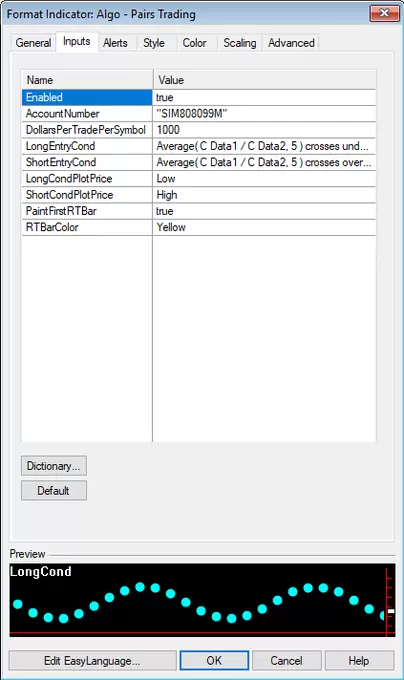The image size is (404, 680).
Task: Click the Dictionary... button
Action: 54,466
